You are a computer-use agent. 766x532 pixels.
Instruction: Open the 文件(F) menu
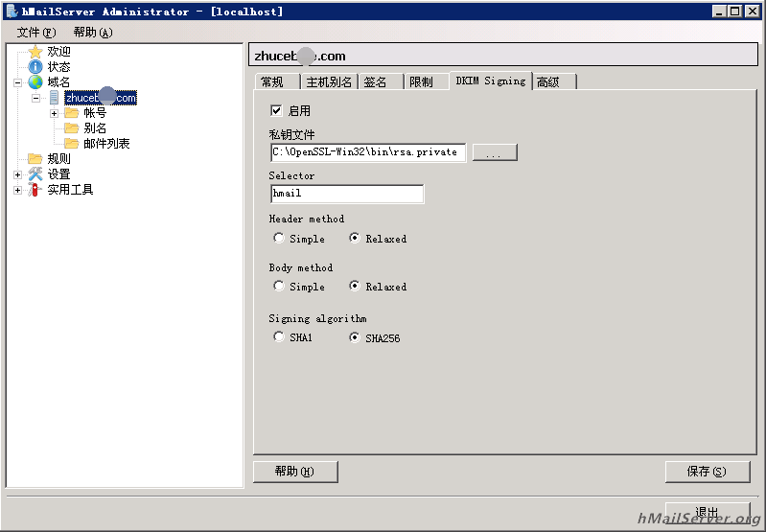point(36,32)
